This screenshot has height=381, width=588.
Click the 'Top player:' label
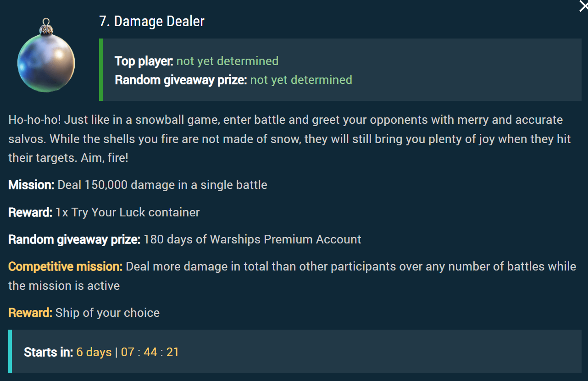pos(144,61)
